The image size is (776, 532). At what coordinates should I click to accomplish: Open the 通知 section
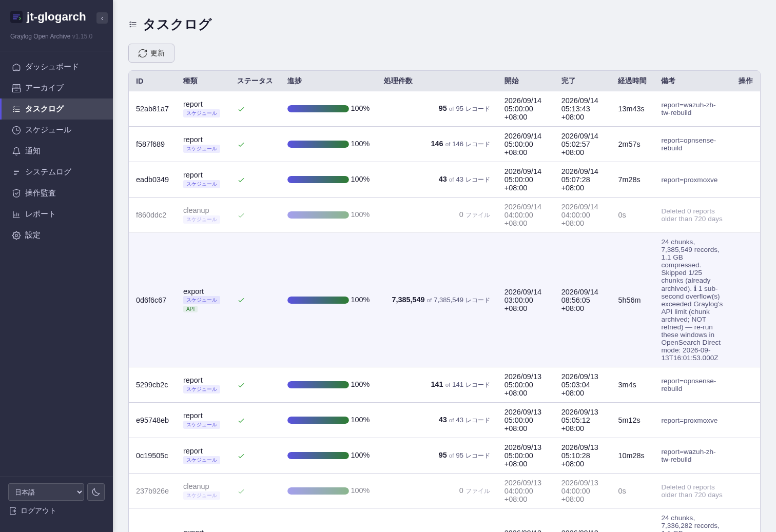[x=56, y=151]
